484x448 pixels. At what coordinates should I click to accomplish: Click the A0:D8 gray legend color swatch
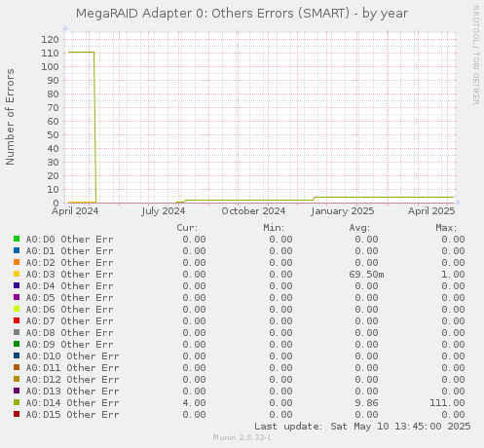pyautogui.click(x=17, y=332)
